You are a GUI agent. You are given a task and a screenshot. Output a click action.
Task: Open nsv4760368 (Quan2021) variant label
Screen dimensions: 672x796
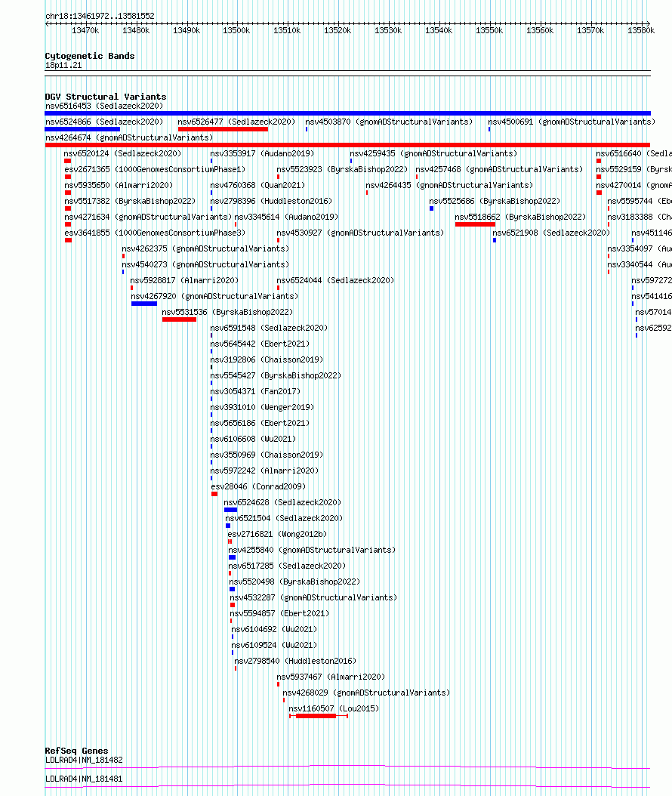click(x=257, y=185)
